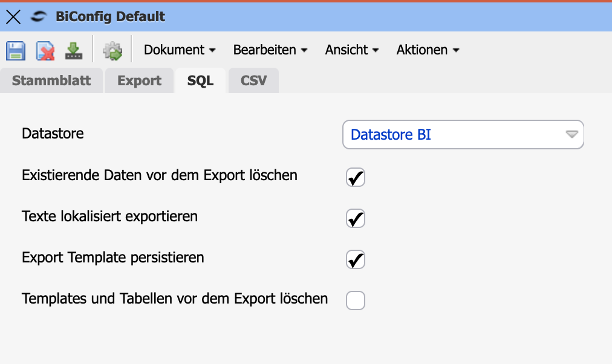Close the BiConfig Default window
The image size is (612, 364).
coord(13,17)
